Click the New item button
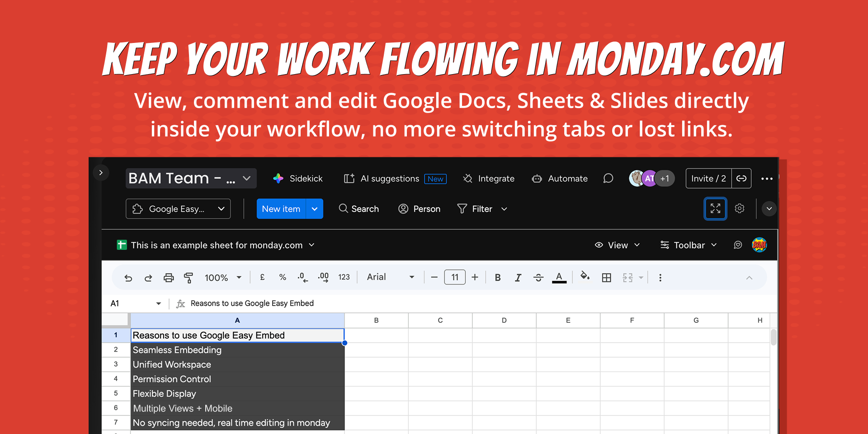868x434 pixels. pyautogui.click(x=281, y=208)
